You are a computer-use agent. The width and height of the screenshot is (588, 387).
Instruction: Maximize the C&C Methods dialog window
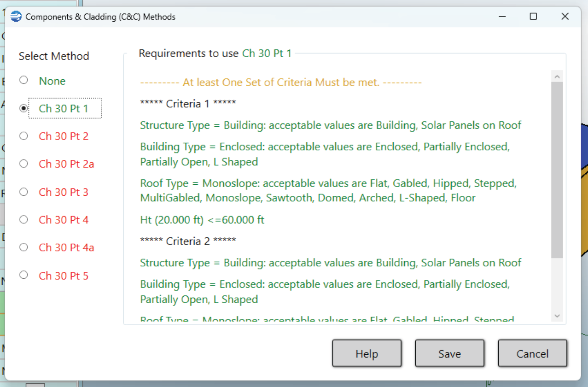533,17
